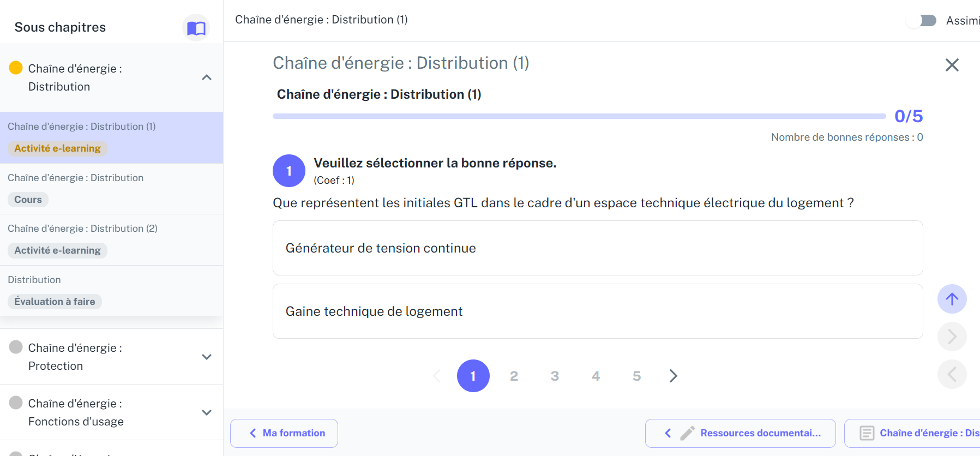Open Distribution Évaluation à faire item
This screenshot has width=980, height=456.
111,291
